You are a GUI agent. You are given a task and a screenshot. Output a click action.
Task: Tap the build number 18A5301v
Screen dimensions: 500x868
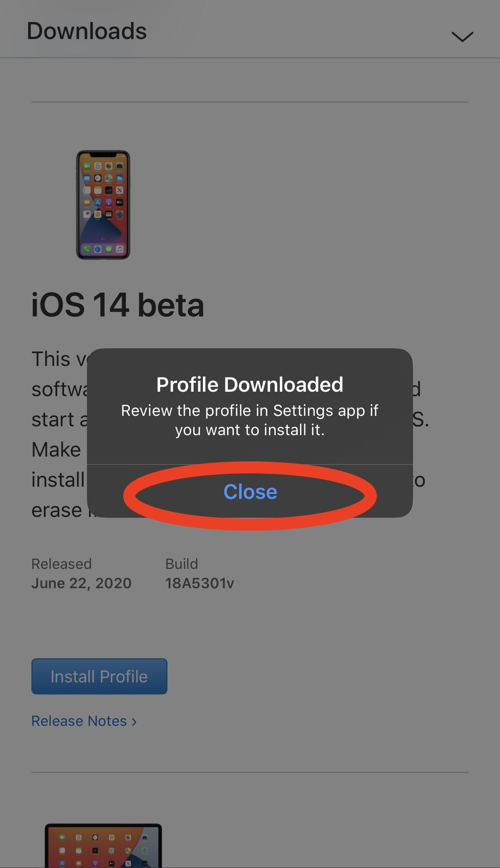point(200,583)
